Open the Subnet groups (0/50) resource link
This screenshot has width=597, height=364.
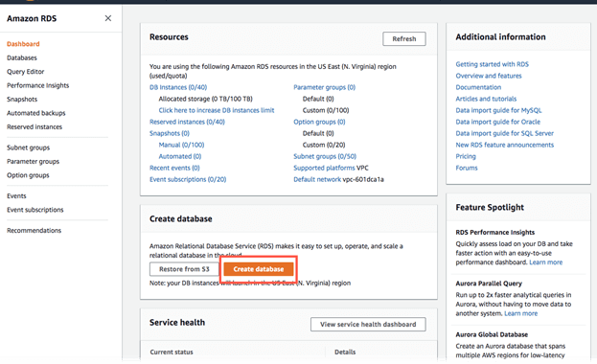click(x=325, y=156)
